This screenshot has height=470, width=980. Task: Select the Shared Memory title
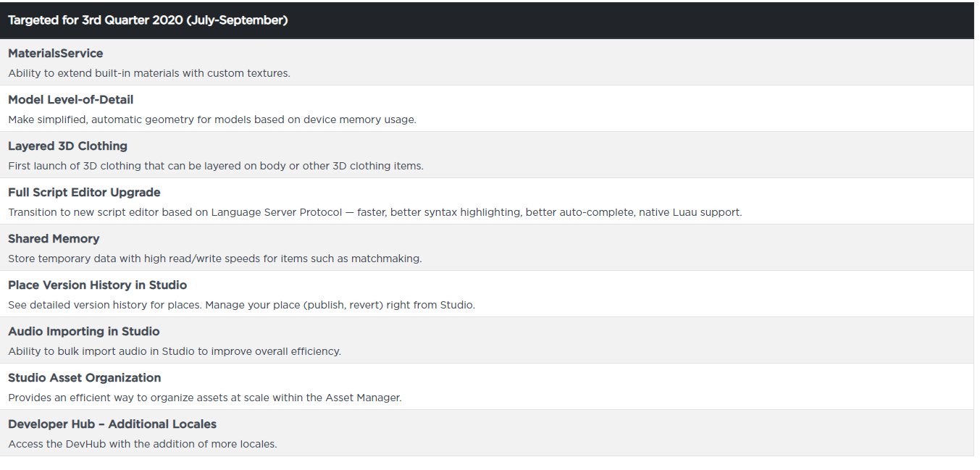click(x=54, y=239)
